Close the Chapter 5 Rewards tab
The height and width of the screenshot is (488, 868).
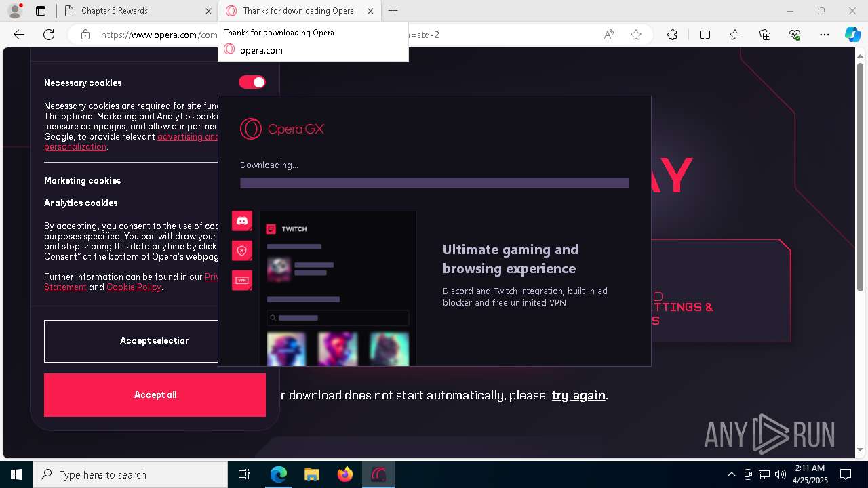click(x=208, y=11)
